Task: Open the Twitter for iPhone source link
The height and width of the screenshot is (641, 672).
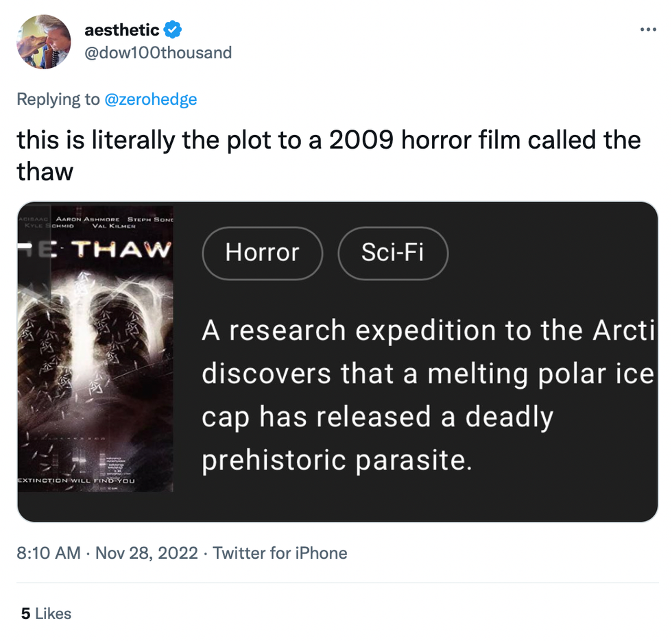Action: [280, 553]
